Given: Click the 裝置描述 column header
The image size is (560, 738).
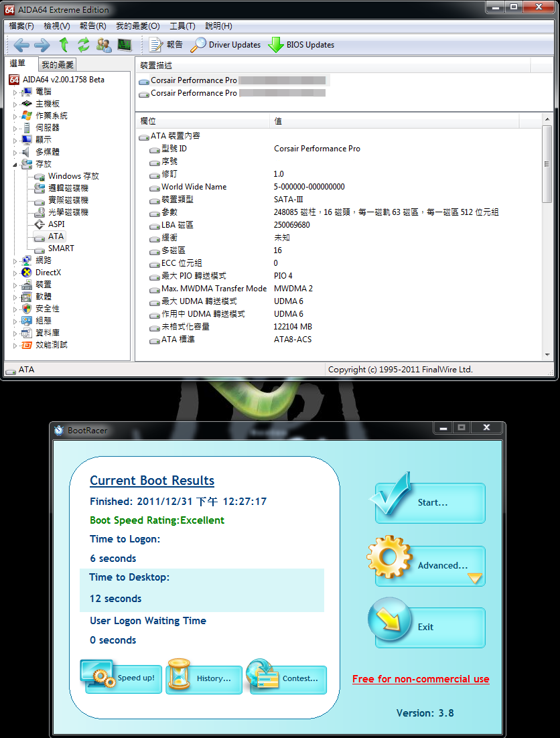Looking at the screenshot, I should [333, 66].
